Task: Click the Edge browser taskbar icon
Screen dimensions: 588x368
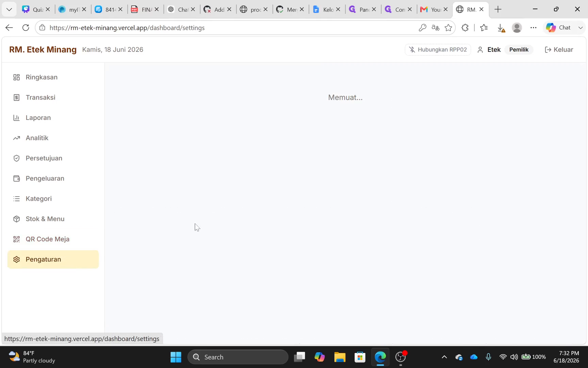Action: click(380, 357)
